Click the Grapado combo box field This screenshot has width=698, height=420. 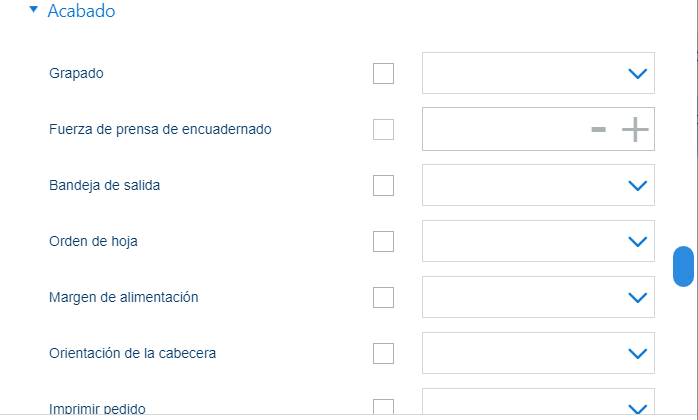pos(538,73)
